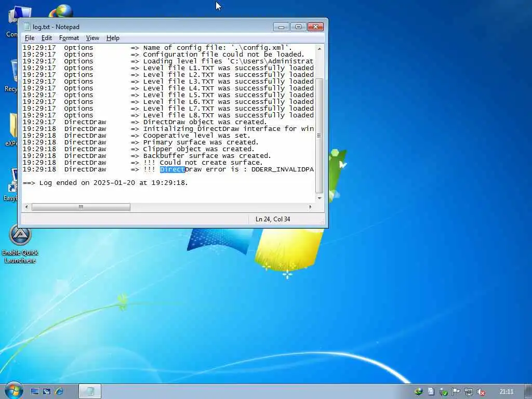Click the 'Initializing DirectDraw interface' line
532x399 pixels.
pos(168,129)
